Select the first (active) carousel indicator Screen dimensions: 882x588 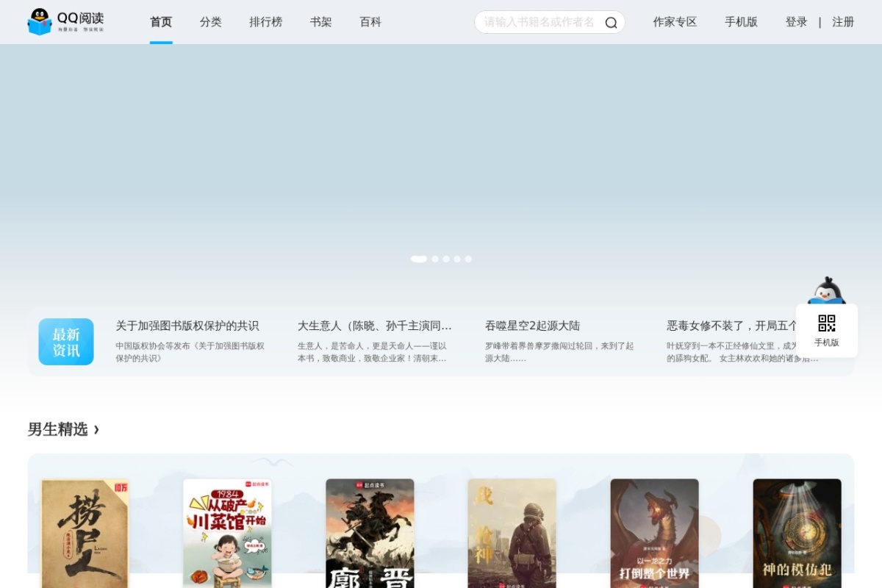click(x=419, y=259)
